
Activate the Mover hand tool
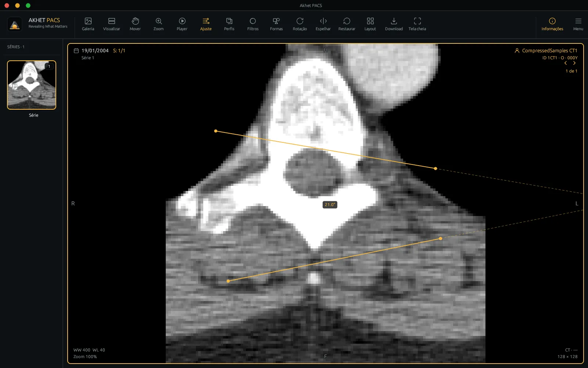click(x=135, y=24)
